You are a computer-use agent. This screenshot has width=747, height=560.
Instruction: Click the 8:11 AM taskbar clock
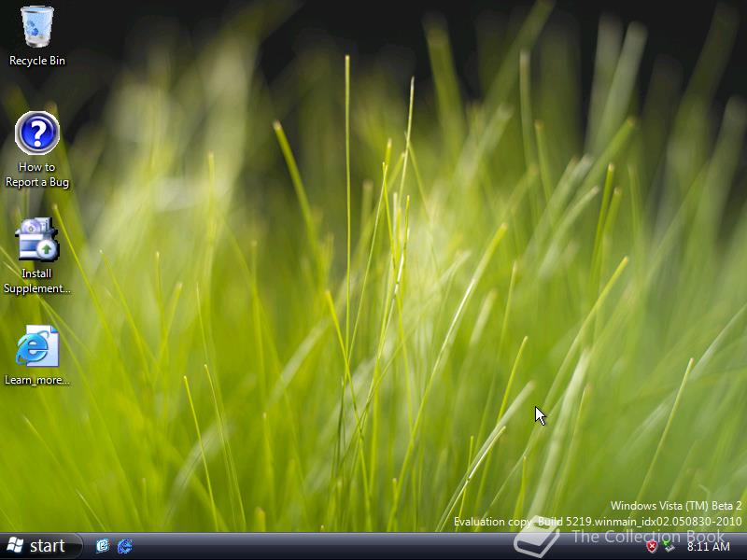[x=709, y=547]
